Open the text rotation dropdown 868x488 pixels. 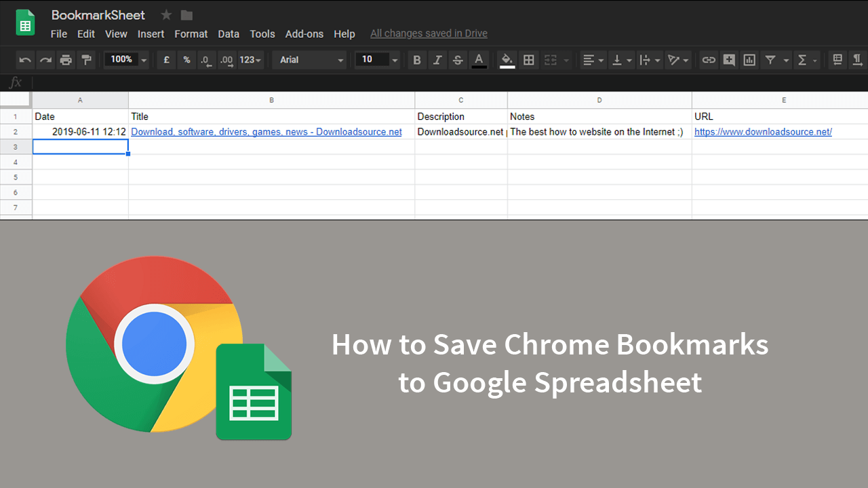click(678, 60)
